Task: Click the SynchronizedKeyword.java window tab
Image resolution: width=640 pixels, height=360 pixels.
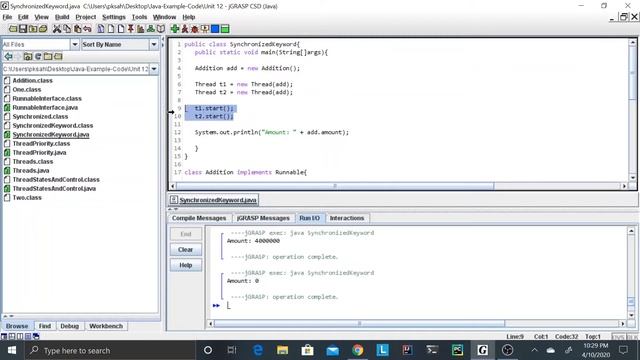Action: pyautogui.click(x=214, y=200)
